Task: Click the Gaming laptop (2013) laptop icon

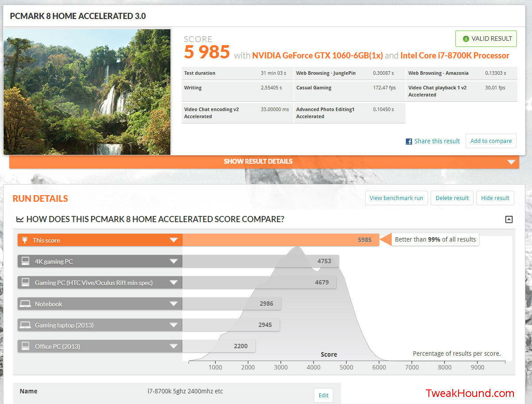Action: pos(25,325)
